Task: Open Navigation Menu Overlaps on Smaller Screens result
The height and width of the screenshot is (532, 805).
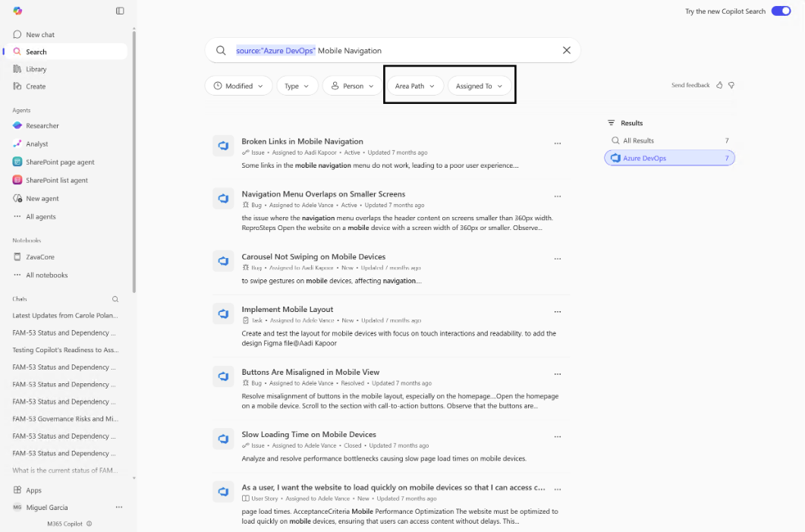Action: point(323,194)
